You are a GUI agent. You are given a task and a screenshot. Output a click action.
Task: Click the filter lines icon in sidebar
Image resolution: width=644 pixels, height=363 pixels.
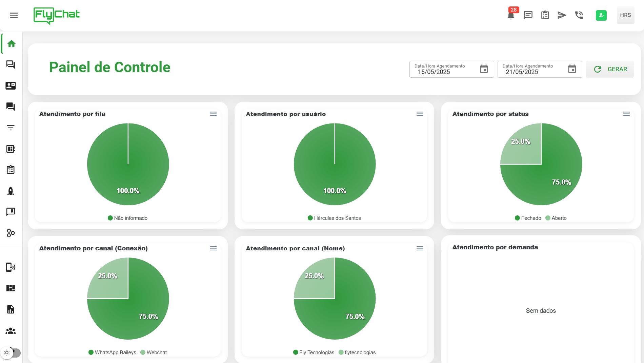[11, 128]
